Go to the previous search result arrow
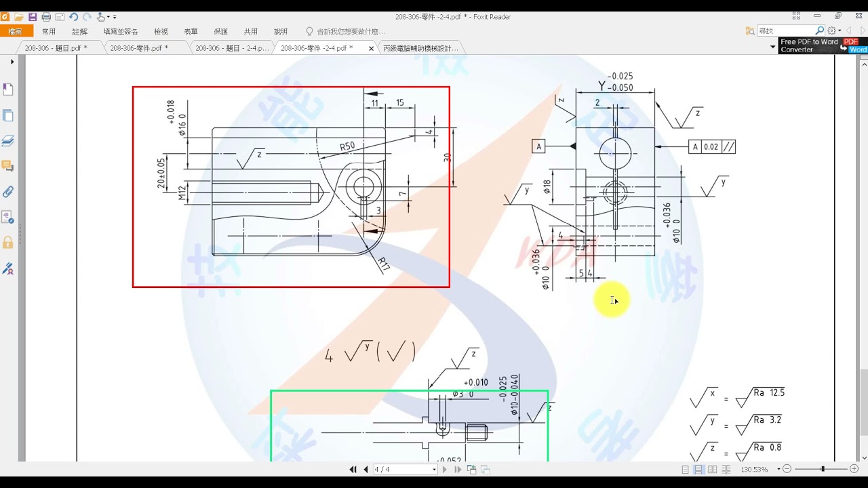Screen dimensions: 868x488 pos(848,30)
